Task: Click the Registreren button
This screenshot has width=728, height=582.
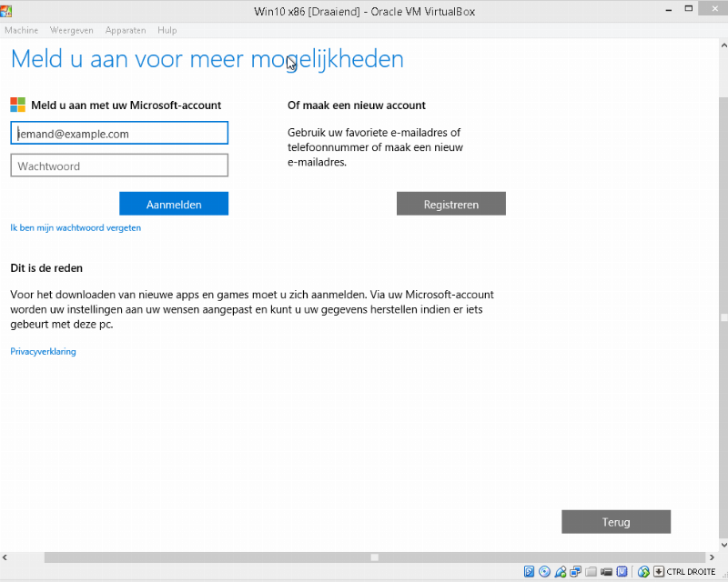Action: [450, 204]
